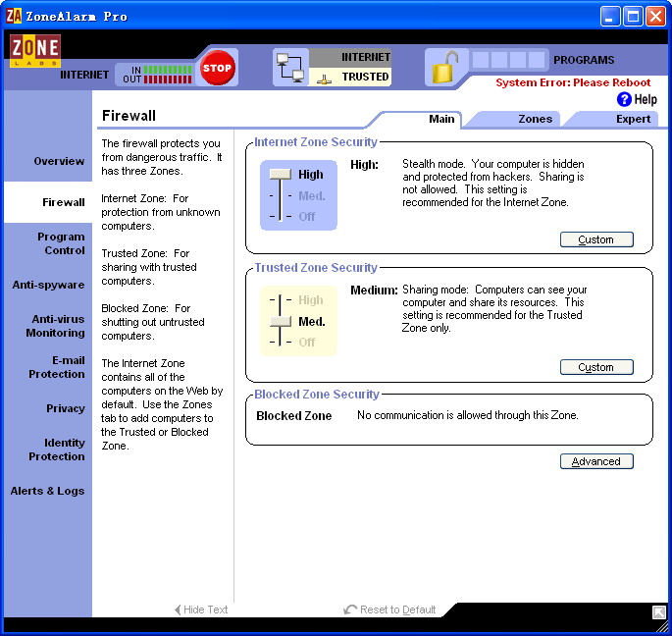This screenshot has width=672, height=636.
Task: Click 'System Error: Please Reboot' message
Action: tap(573, 82)
